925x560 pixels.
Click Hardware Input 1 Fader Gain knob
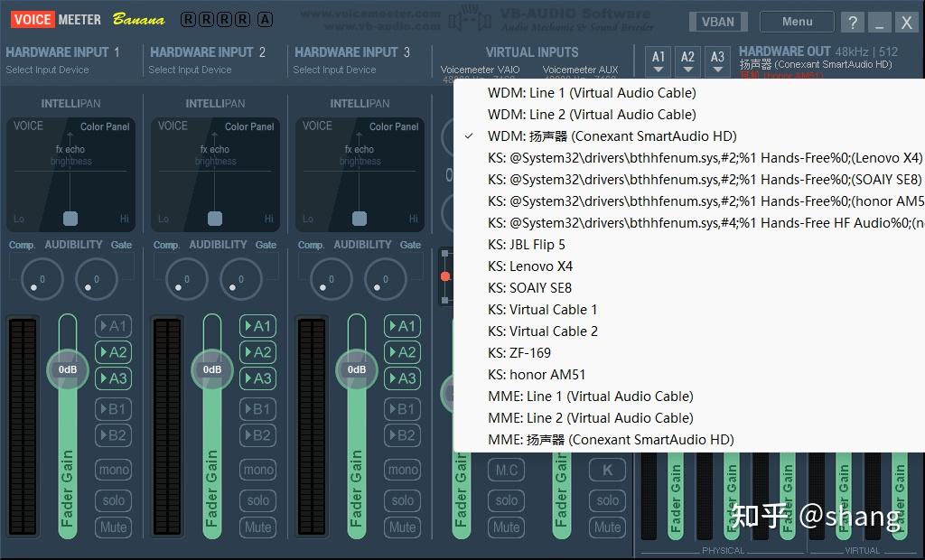point(67,369)
